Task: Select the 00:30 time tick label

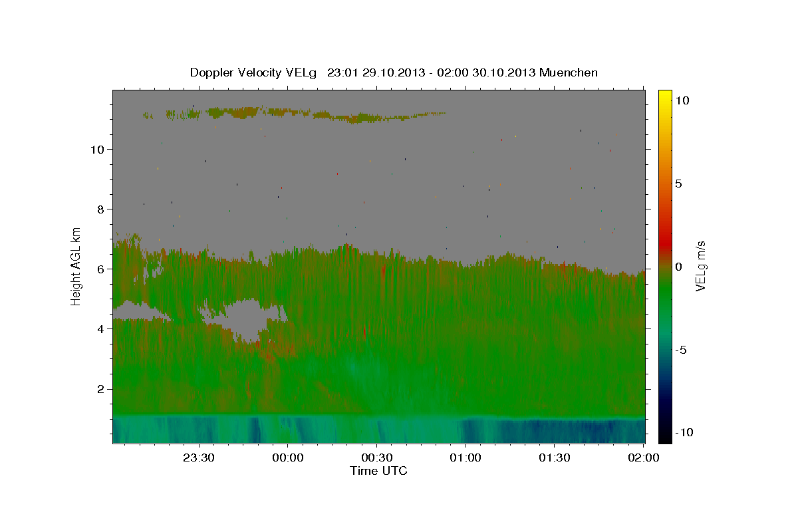Action: pyautogui.click(x=376, y=458)
